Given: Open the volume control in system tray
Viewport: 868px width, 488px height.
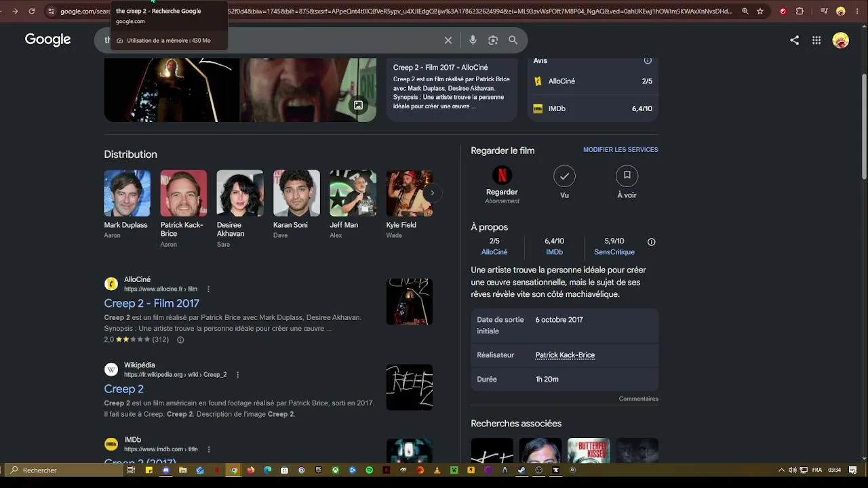Looking at the screenshot, I should point(791,470).
